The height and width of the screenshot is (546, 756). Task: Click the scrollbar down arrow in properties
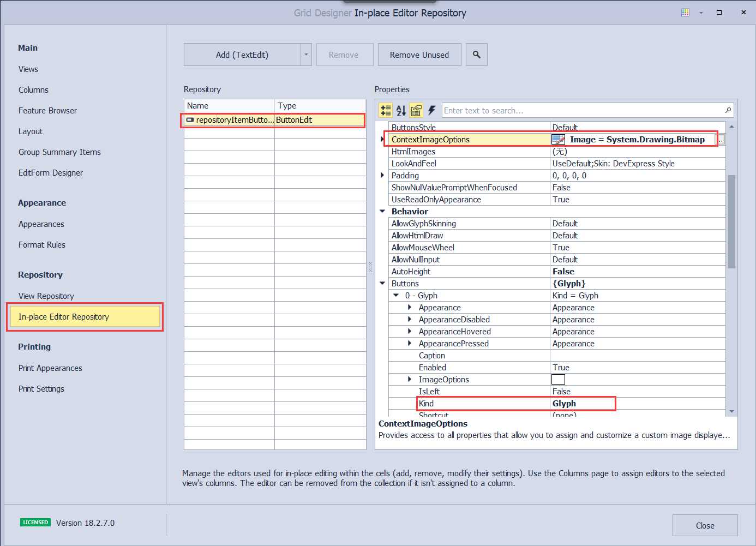731,411
